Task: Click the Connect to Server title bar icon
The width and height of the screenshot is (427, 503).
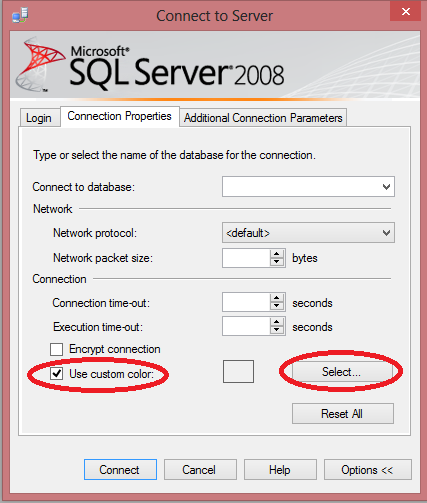Action: (20, 15)
